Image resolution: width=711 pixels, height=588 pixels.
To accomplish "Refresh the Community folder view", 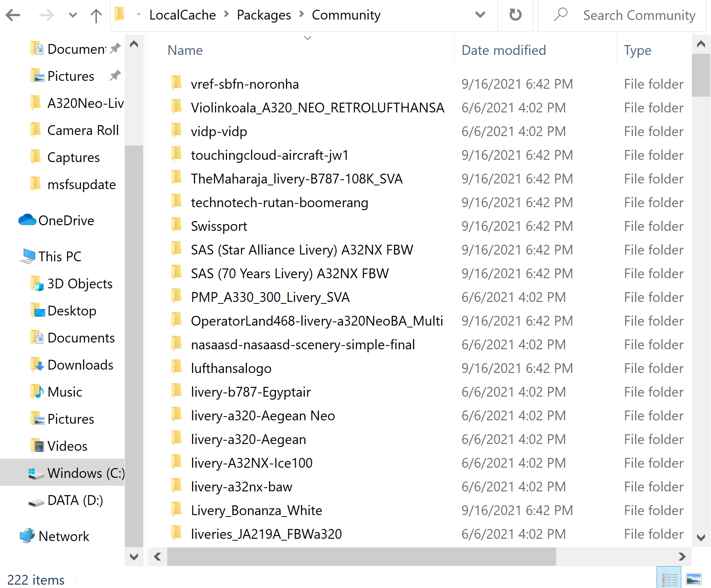I will [x=515, y=15].
